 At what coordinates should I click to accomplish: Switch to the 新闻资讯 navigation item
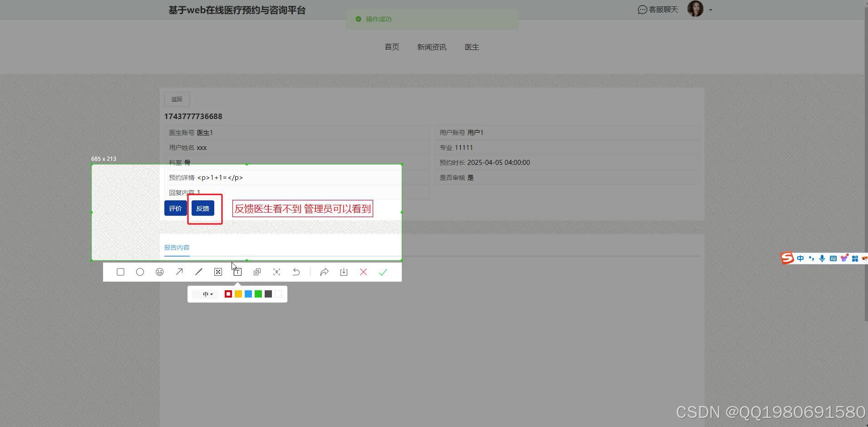tap(431, 47)
